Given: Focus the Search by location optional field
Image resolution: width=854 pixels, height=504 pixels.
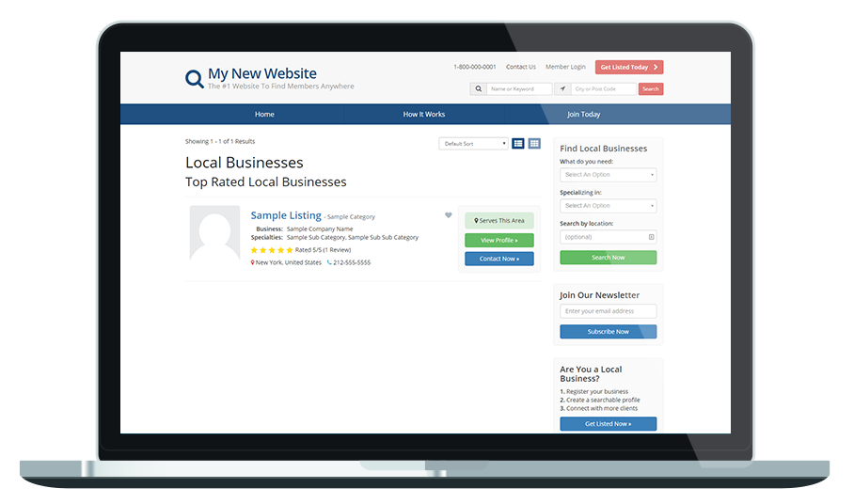Looking at the screenshot, I should (608, 237).
